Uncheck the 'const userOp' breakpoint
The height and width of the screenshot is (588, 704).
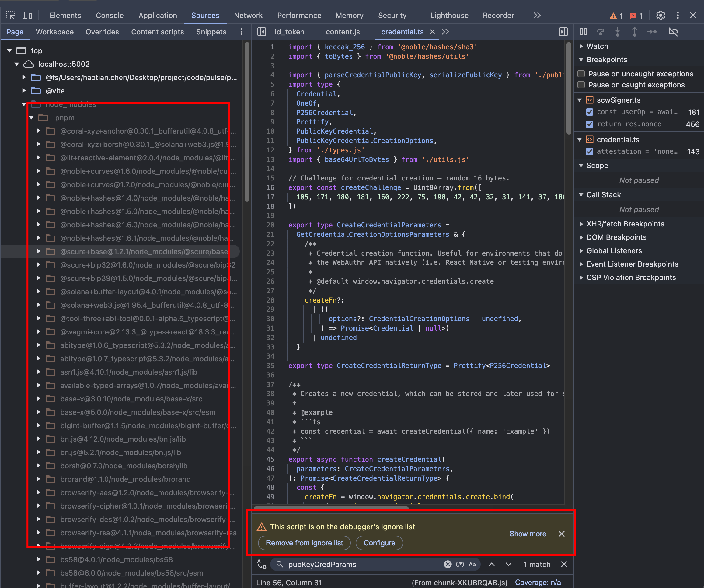(589, 112)
